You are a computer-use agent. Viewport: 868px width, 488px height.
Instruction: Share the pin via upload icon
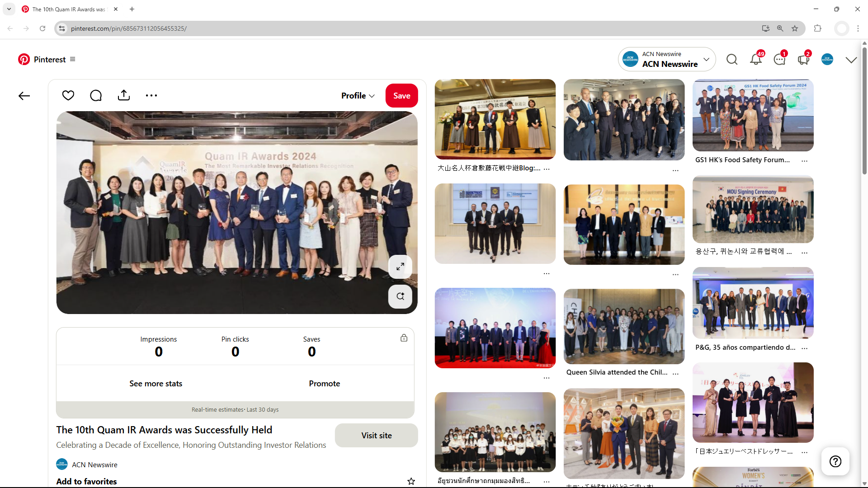[124, 95]
